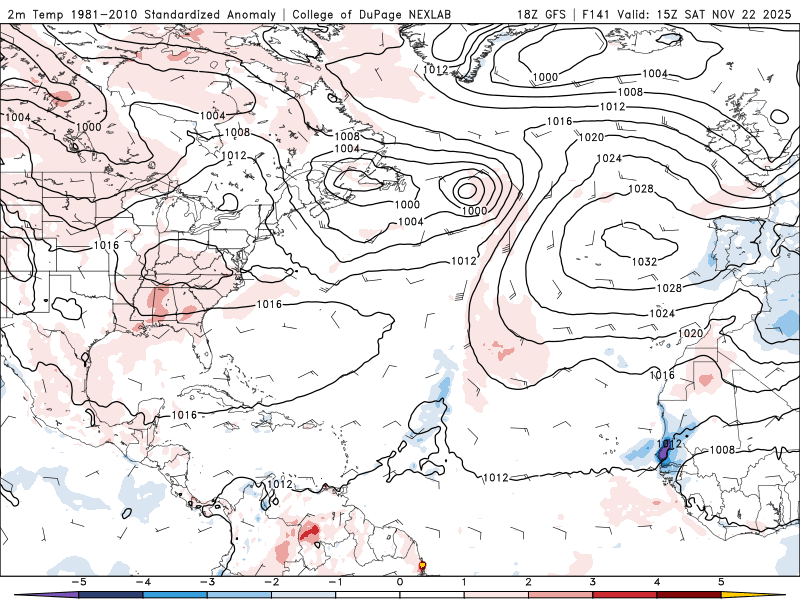This screenshot has height=600, width=800.
Task: Click the positive 3 colorbar tick label
Action: click(593, 582)
